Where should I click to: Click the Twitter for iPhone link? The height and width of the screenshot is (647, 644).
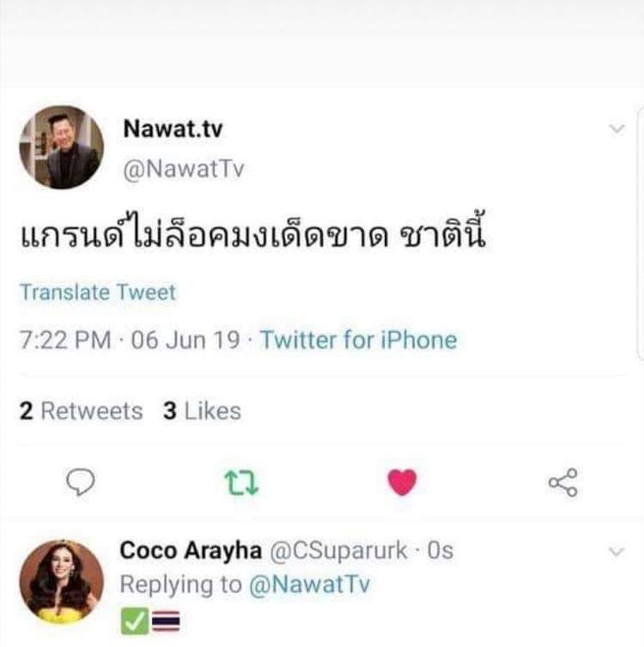point(359,340)
